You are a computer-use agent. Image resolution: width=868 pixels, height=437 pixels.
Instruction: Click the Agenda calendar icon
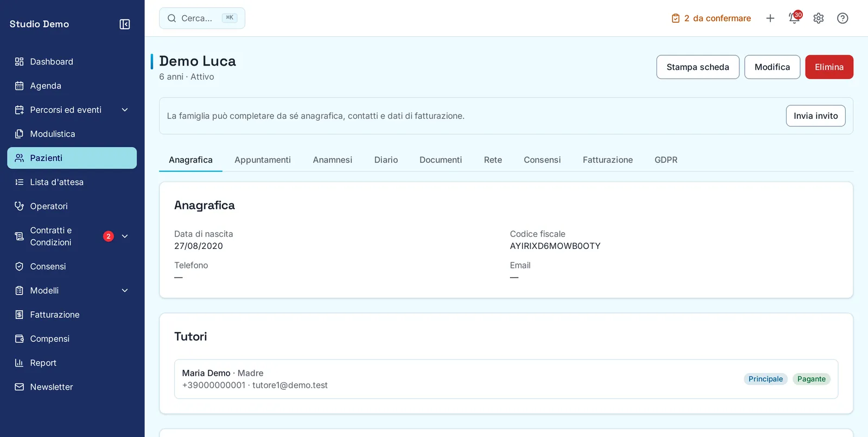click(x=20, y=86)
